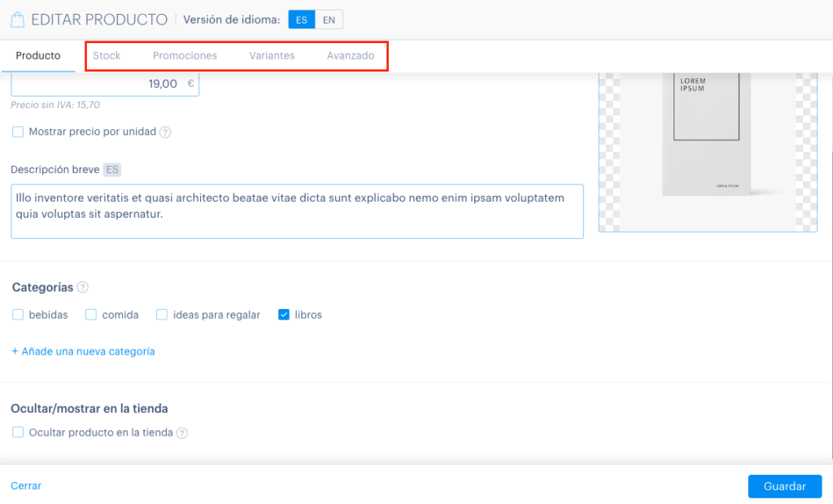Click the Ocultar/mostrar en la tienda heading
833x504 pixels.
(x=89, y=408)
